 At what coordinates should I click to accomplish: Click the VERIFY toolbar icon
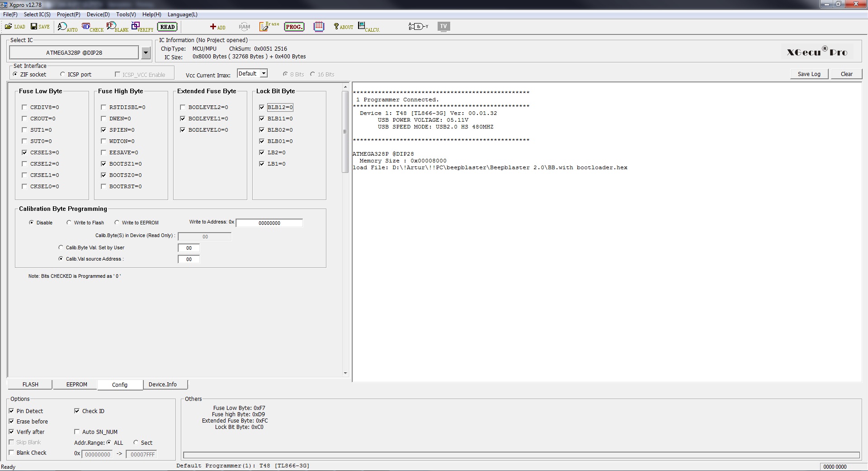click(x=142, y=27)
